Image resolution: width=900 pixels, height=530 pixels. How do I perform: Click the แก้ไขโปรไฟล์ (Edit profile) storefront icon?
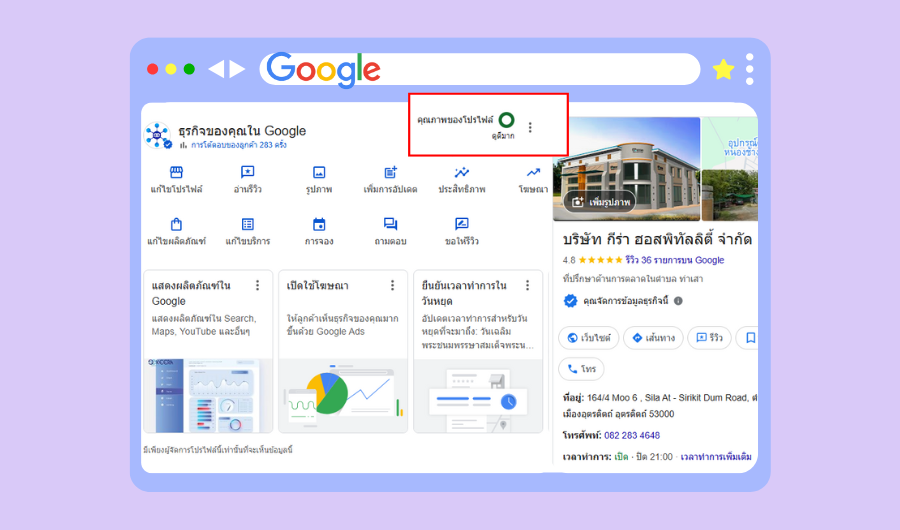[176, 173]
